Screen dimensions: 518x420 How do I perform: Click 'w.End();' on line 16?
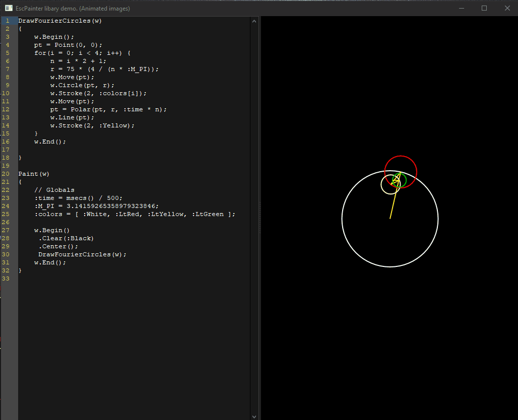pyautogui.click(x=50, y=142)
